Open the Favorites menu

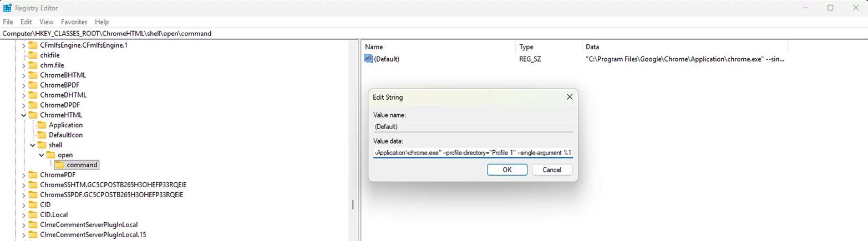pos(74,22)
